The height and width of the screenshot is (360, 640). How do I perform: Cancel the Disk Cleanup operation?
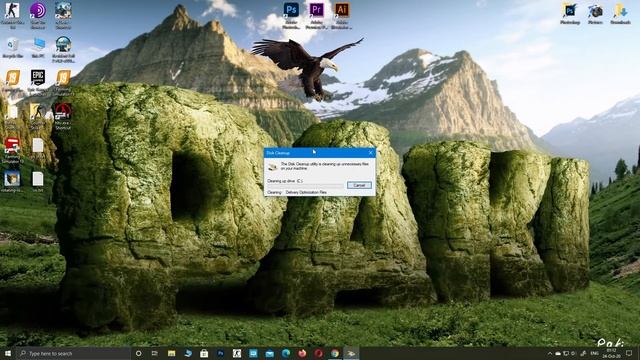(359, 185)
